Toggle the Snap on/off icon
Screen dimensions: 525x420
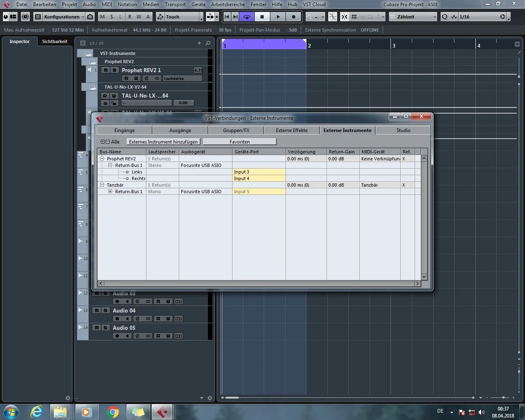pos(345,17)
